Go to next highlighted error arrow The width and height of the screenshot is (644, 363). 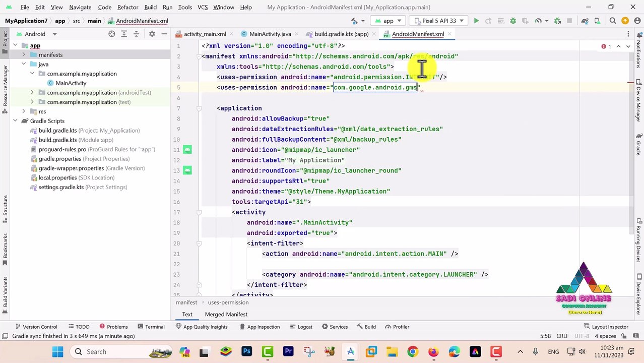[628, 46]
